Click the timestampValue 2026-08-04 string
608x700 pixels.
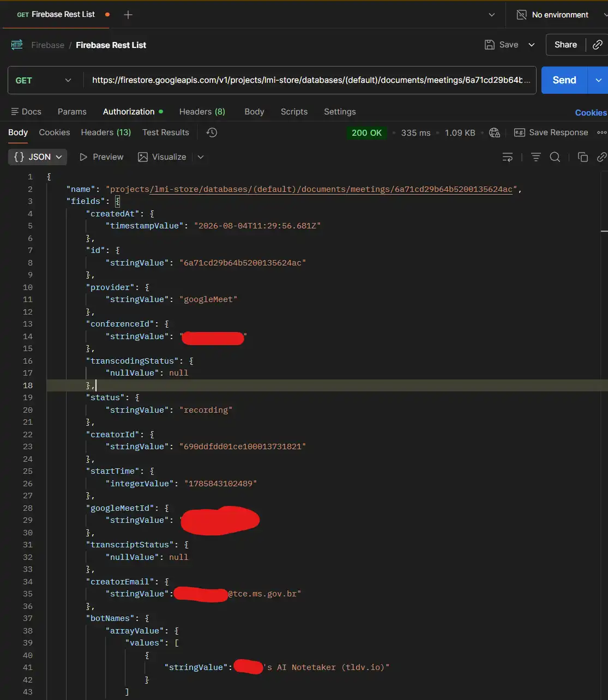[257, 226]
